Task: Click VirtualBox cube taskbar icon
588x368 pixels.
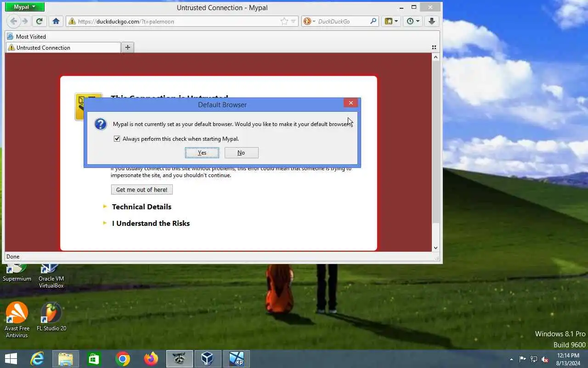Action: tap(208, 359)
